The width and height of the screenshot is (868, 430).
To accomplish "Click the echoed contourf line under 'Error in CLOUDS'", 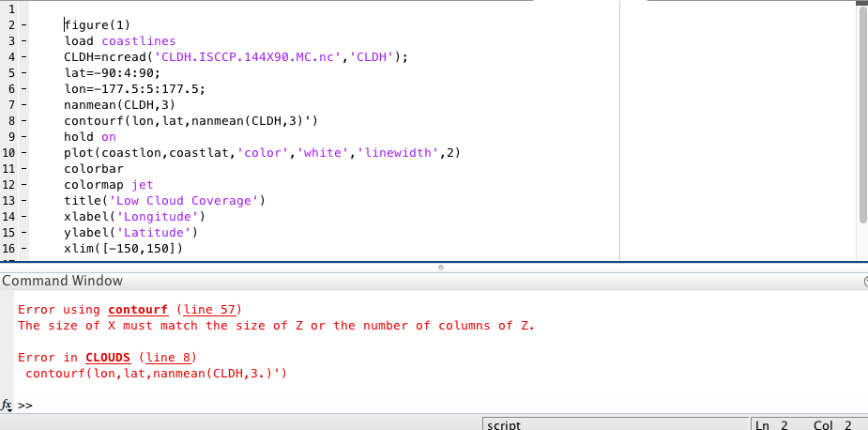I will click(x=156, y=374).
